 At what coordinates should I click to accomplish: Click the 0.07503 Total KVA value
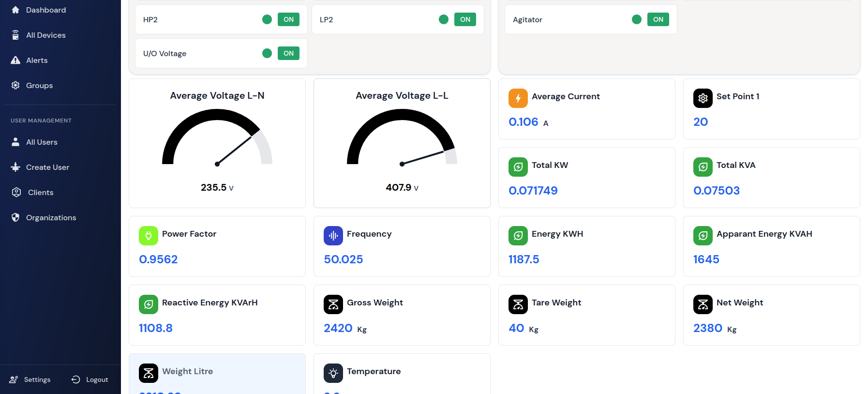(717, 190)
